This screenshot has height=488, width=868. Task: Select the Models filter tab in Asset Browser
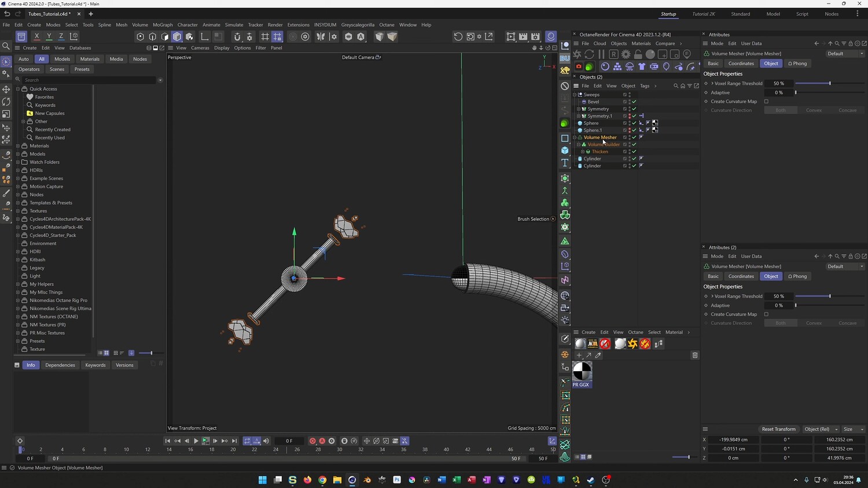pyautogui.click(x=62, y=59)
